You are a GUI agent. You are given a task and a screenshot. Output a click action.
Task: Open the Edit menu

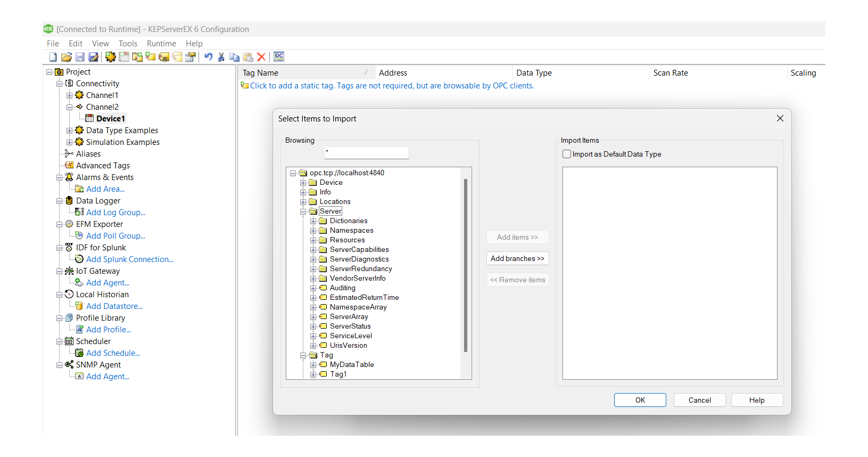click(76, 44)
